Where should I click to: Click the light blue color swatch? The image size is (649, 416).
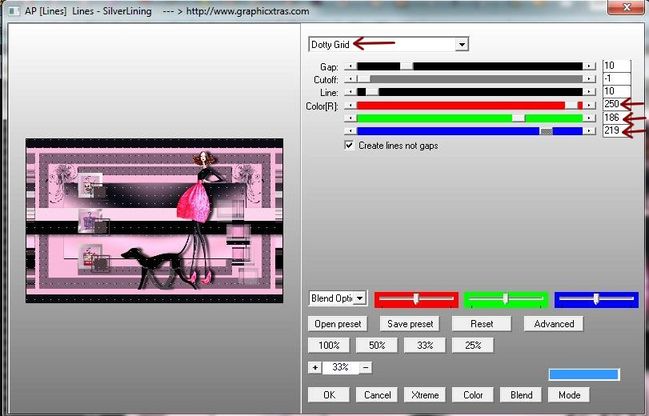(584, 375)
